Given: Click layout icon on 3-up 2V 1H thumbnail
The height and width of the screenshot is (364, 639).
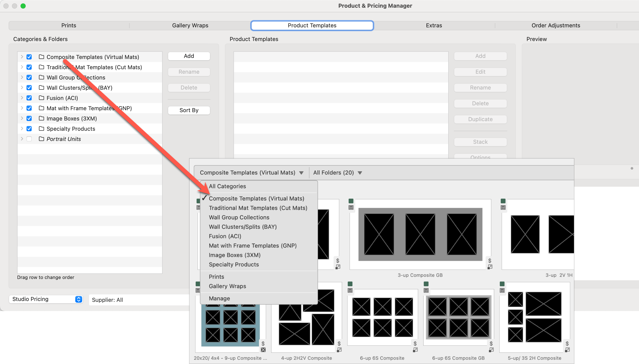Looking at the screenshot, I should point(503,207).
